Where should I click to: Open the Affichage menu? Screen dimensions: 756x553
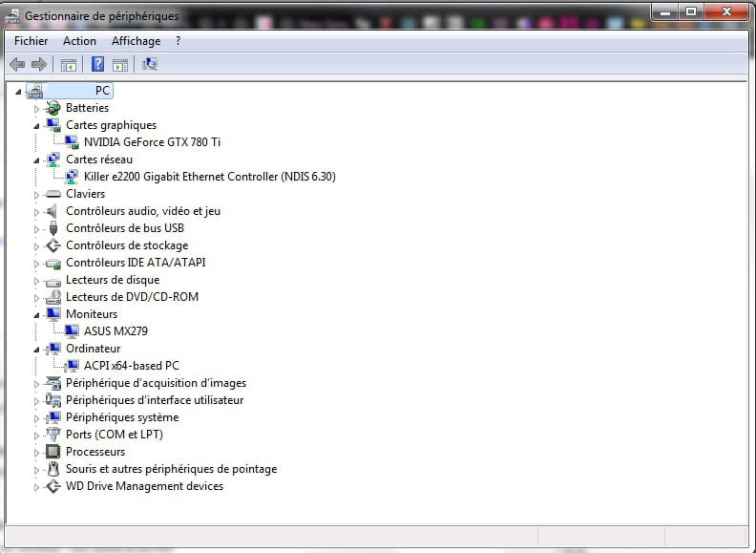point(136,41)
